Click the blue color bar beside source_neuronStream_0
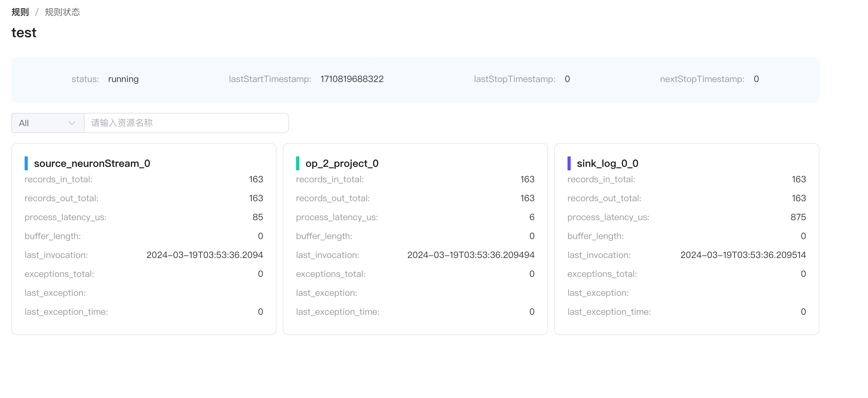This screenshot has height=398, width=868. (26, 163)
